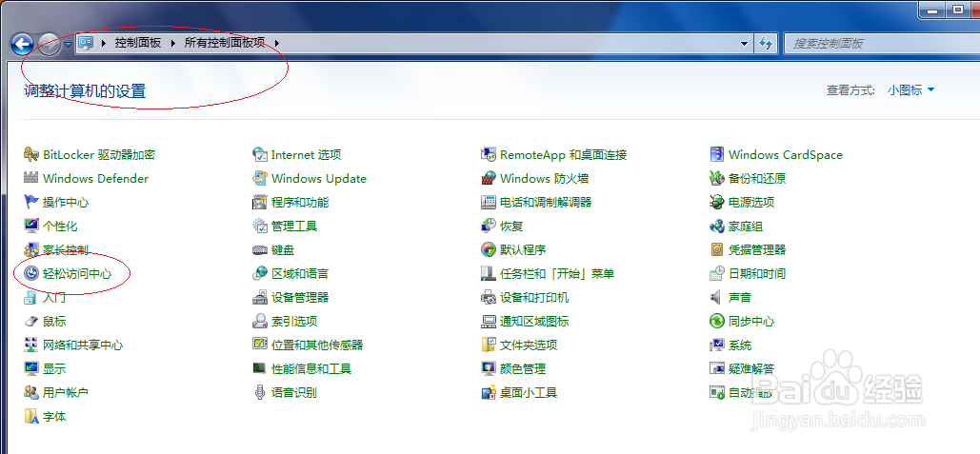The width and height of the screenshot is (980, 454).
Task: Open 通知区域图标 link
Action: pyautogui.click(x=534, y=321)
